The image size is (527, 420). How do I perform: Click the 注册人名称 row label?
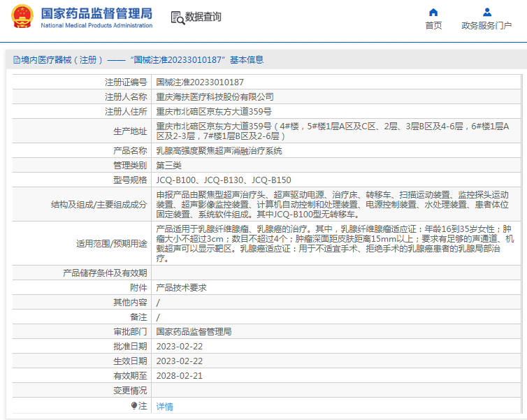126,97
